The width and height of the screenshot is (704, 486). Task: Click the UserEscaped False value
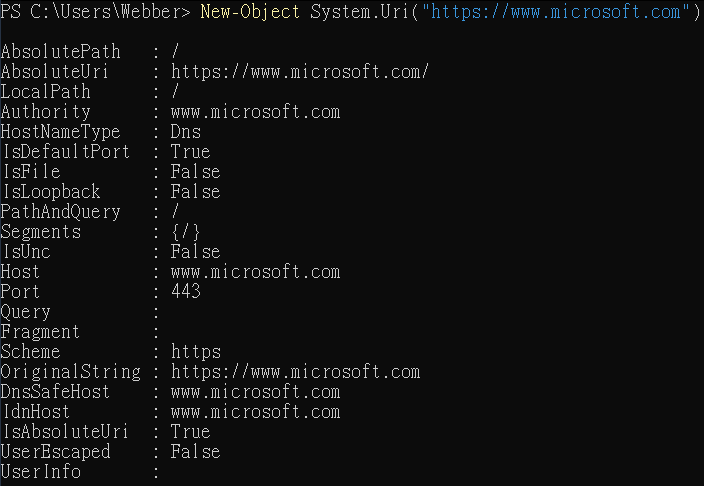pos(195,452)
